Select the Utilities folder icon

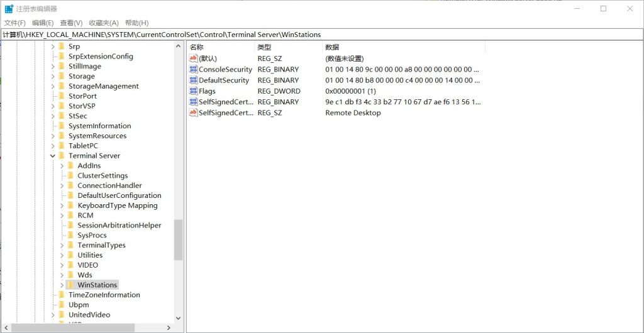[x=70, y=255]
